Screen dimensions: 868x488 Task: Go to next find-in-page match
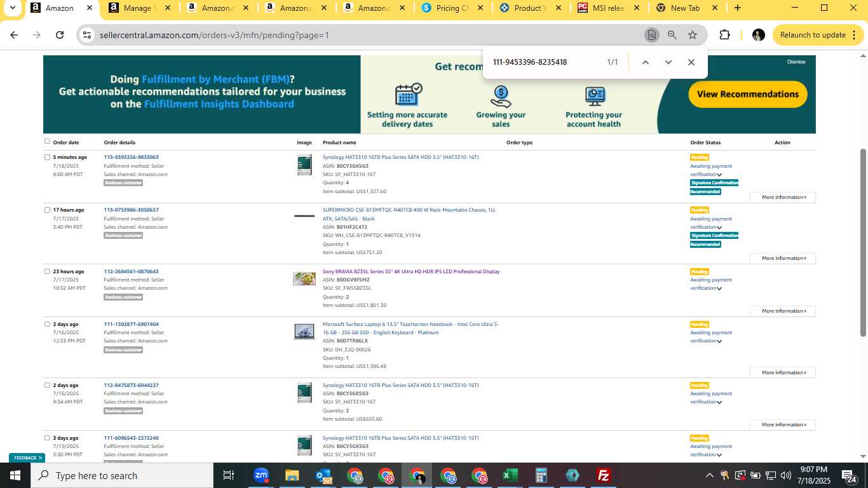668,62
